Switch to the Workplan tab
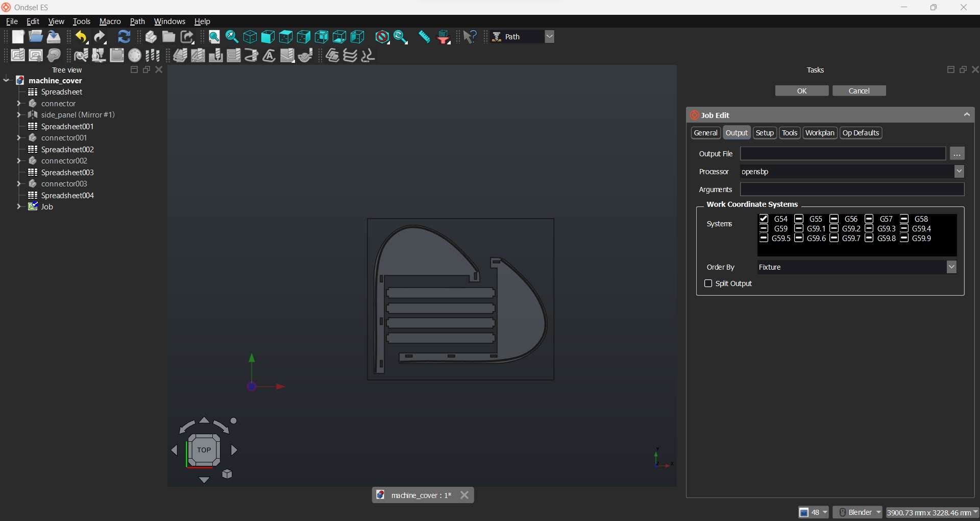The width and height of the screenshot is (980, 521). (820, 133)
